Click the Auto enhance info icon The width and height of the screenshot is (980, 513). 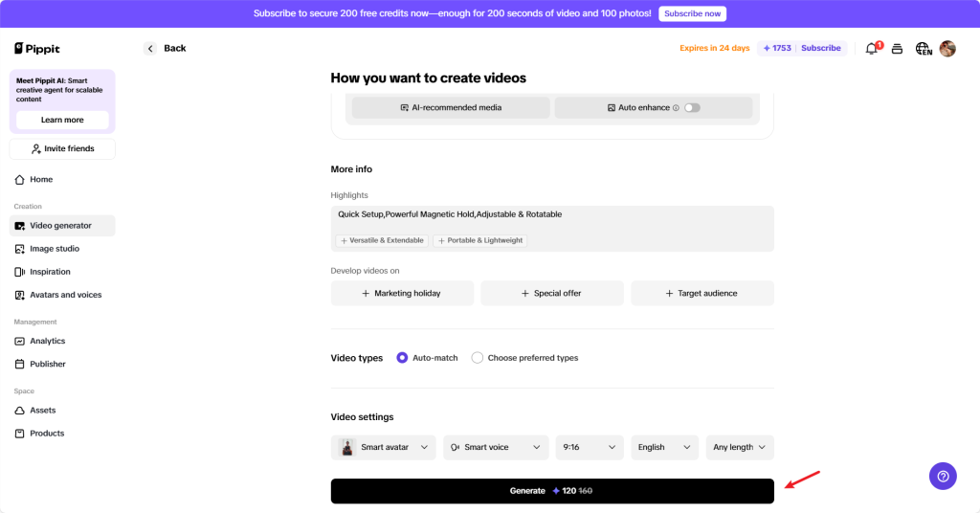676,107
